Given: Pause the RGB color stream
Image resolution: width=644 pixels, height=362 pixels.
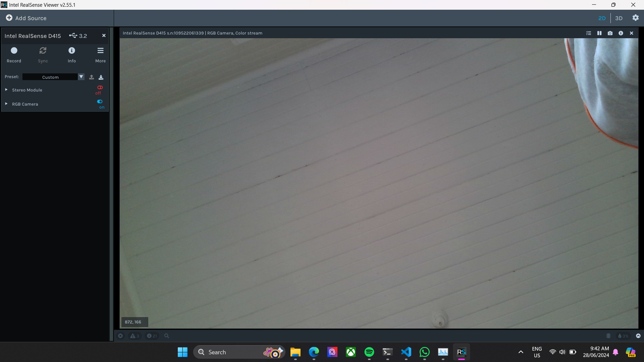Looking at the screenshot, I should click(599, 33).
